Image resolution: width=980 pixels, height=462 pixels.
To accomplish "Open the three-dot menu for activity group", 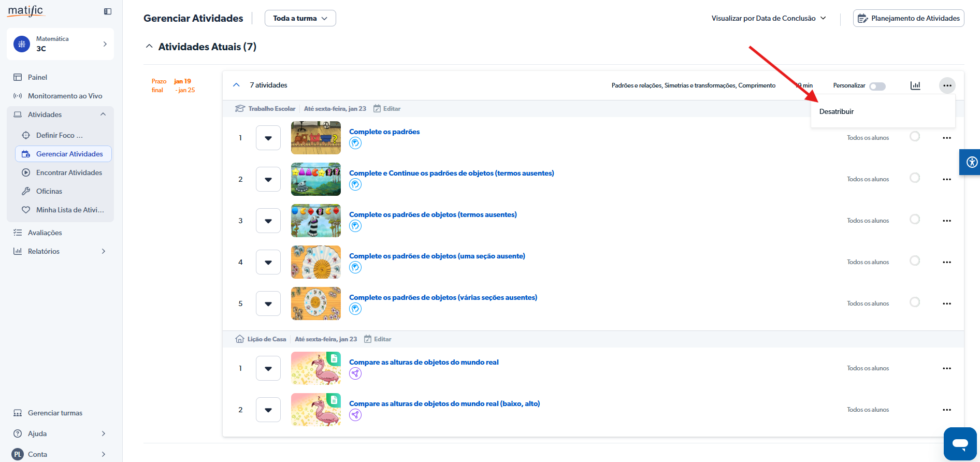I will tap(947, 85).
